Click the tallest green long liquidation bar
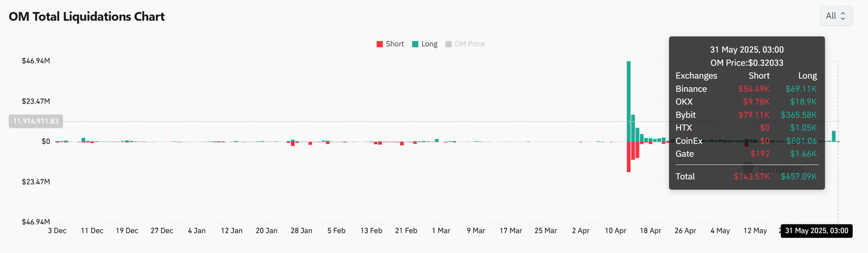 tap(629, 101)
